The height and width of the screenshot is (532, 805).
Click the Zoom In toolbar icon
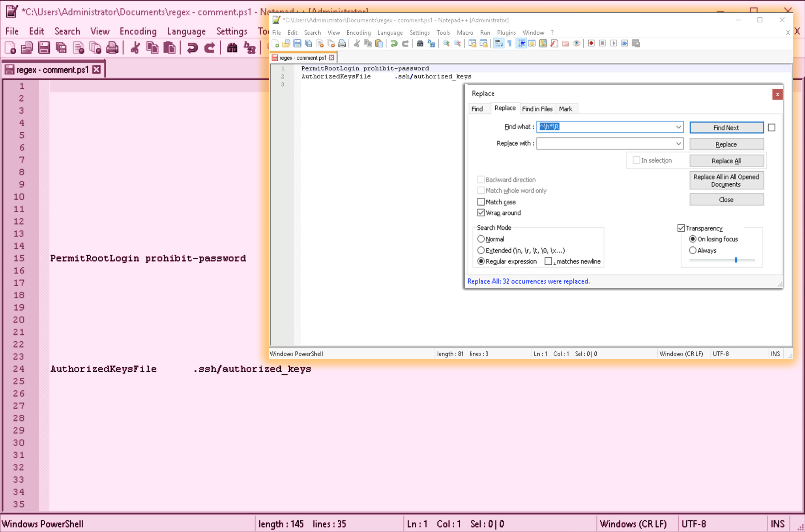(446, 43)
